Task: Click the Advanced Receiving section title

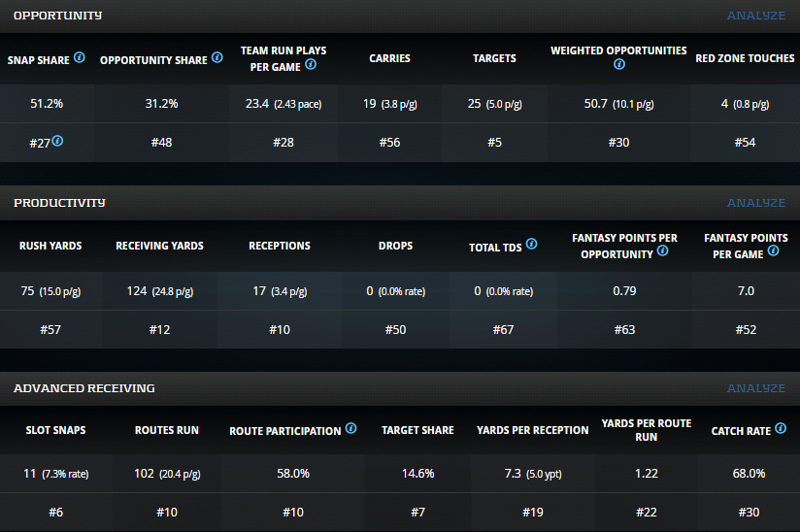Action: click(84, 388)
